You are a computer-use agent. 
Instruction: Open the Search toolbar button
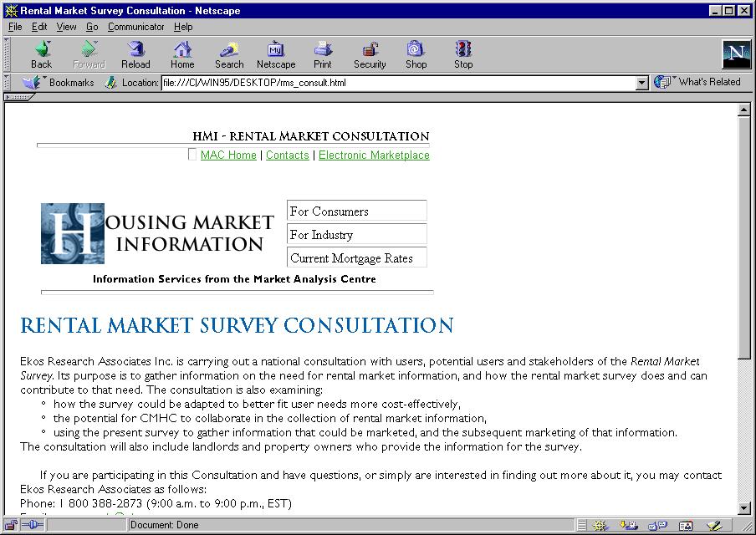pos(229,54)
